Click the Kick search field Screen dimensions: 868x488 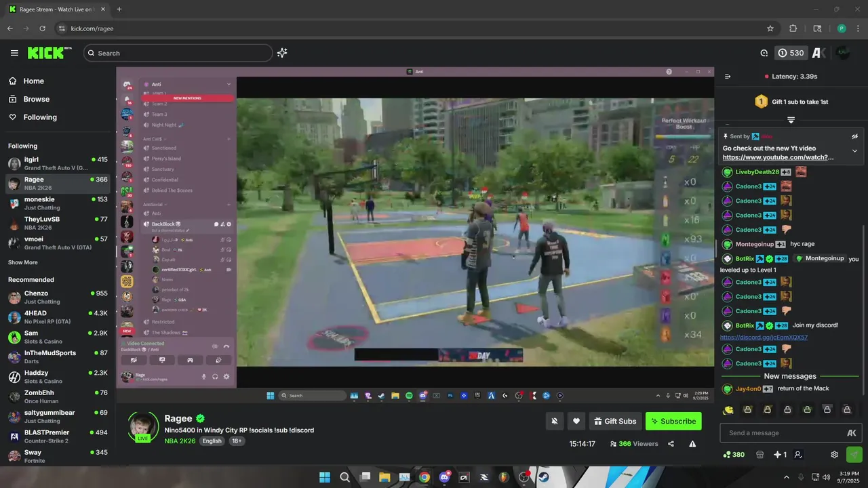(178, 53)
